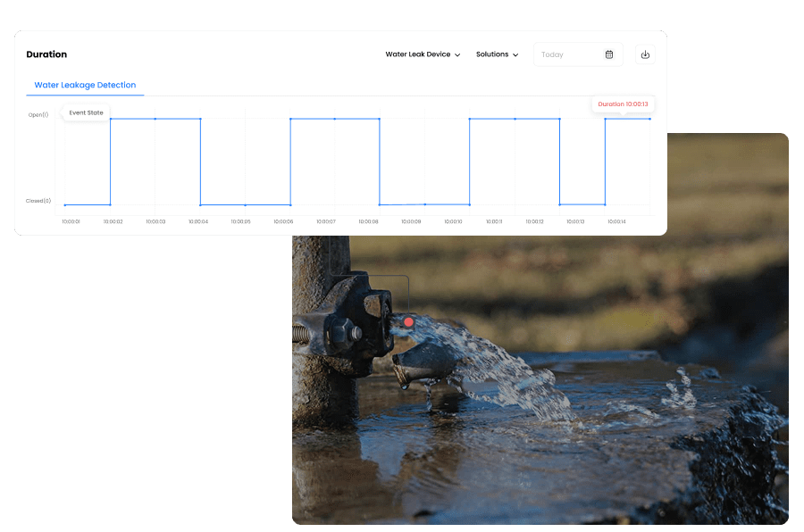Click the download icon button

(x=645, y=54)
